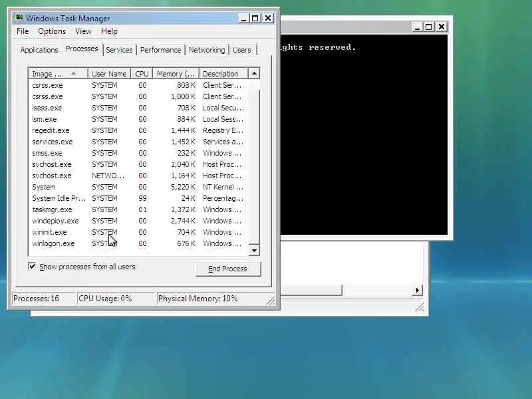Image resolution: width=532 pixels, height=399 pixels.
Task: Open the File menu
Action: [x=23, y=31]
